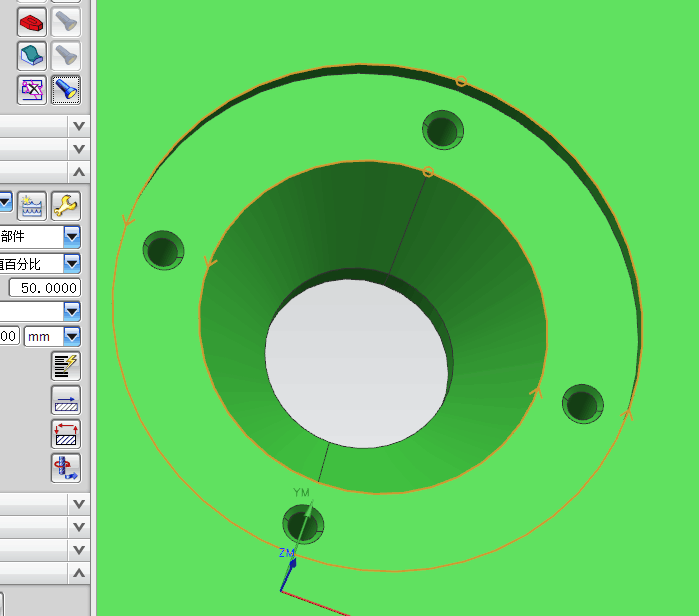The height and width of the screenshot is (616, 699).
Task: Click the distance field ending in 00
Action: [x=9, y=336]
